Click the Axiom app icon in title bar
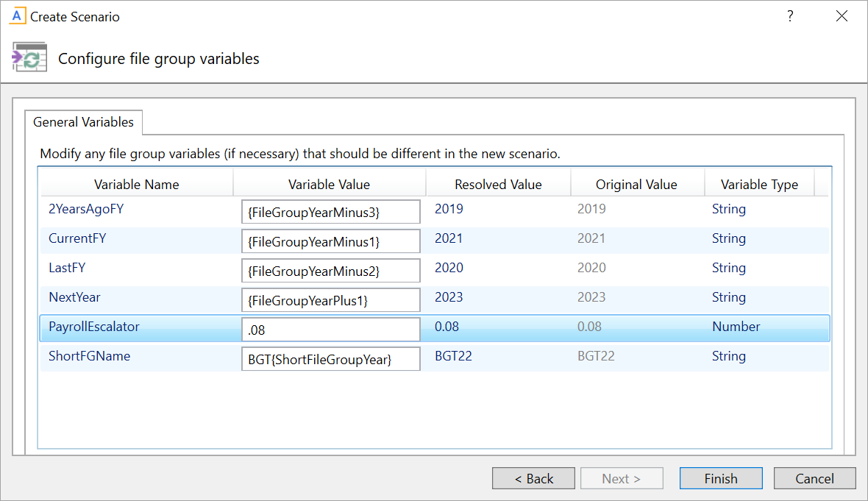The height and width of the screenshot is (501, 868). (x=16, y=16)
